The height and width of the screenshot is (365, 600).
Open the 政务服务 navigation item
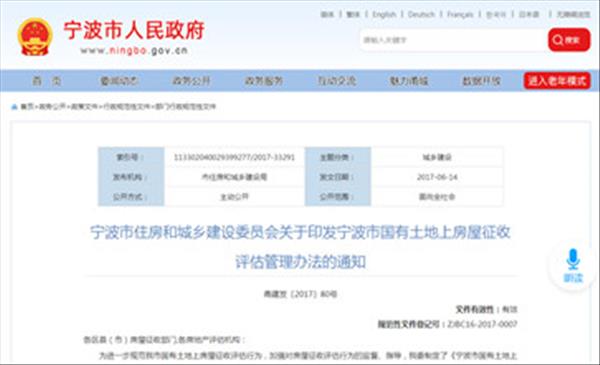[x=264, y=81]
